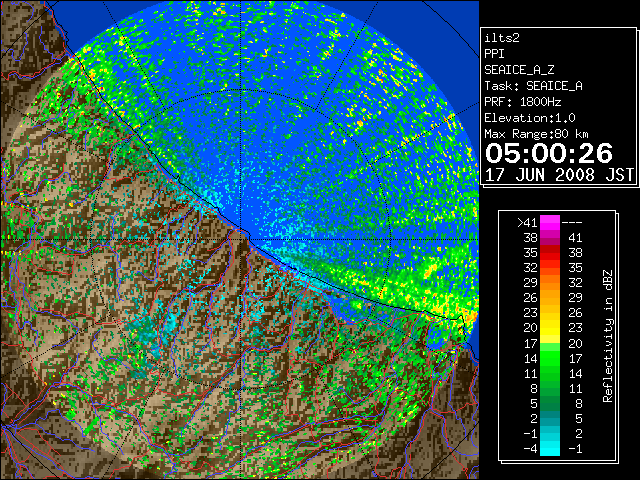Click the 'Task: SEAICE_A' line
Viewport: 640px width, 480px height.
pos(533,86)
